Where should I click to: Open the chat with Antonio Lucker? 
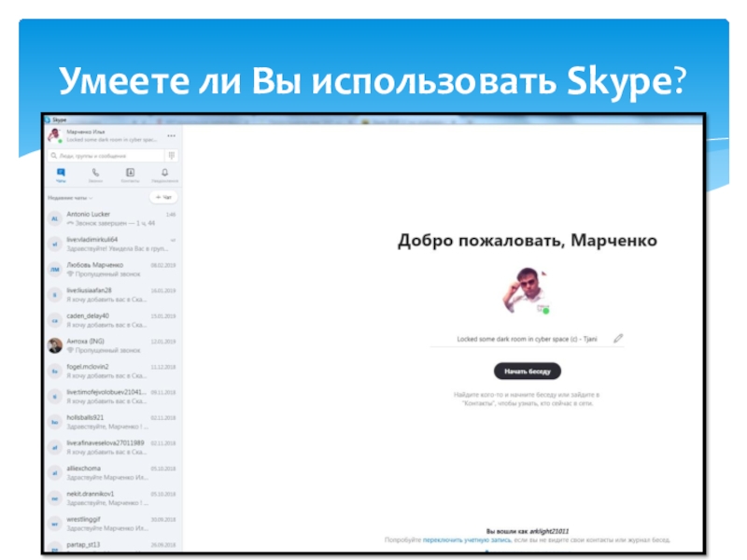[113, 218]
